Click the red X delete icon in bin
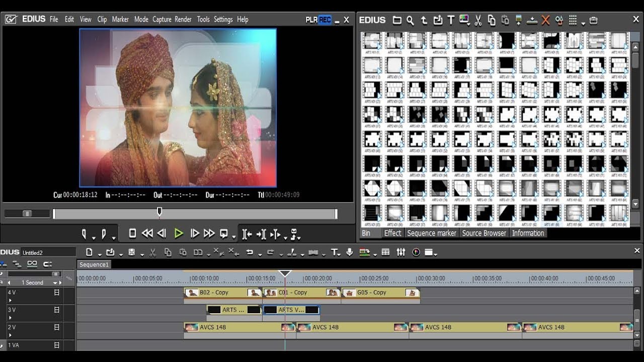Image resolution: width=644 pixels, height=362 pixels. (545, 20)
